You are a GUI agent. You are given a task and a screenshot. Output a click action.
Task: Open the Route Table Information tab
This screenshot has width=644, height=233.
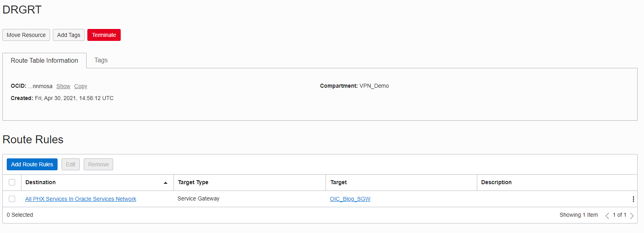tap(44, 61)
